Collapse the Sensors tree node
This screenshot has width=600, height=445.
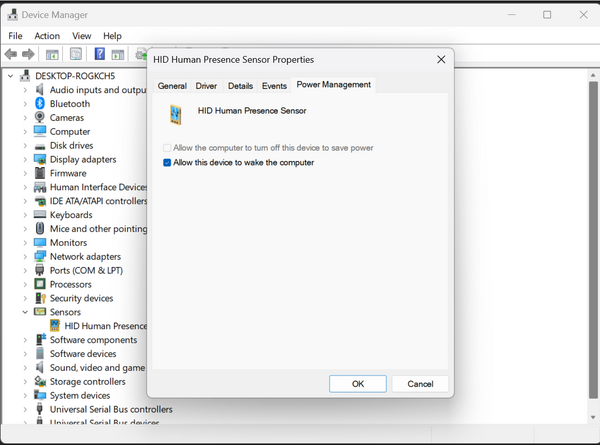pyautogui.click(x=26, y=312)
